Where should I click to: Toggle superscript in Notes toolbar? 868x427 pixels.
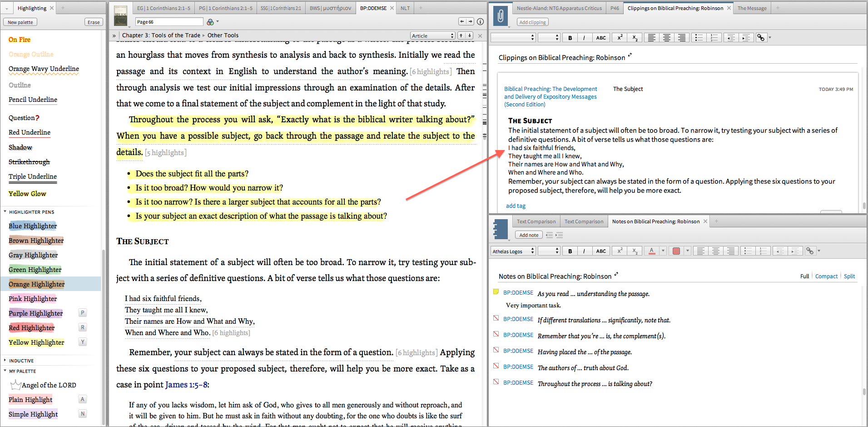click(x=620, y=251)
